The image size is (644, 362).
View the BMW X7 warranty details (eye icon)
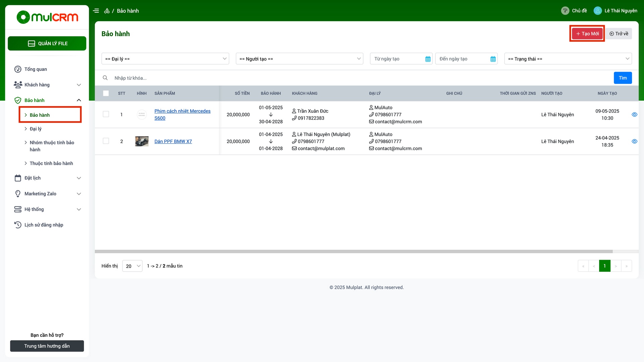click(634, 141)
